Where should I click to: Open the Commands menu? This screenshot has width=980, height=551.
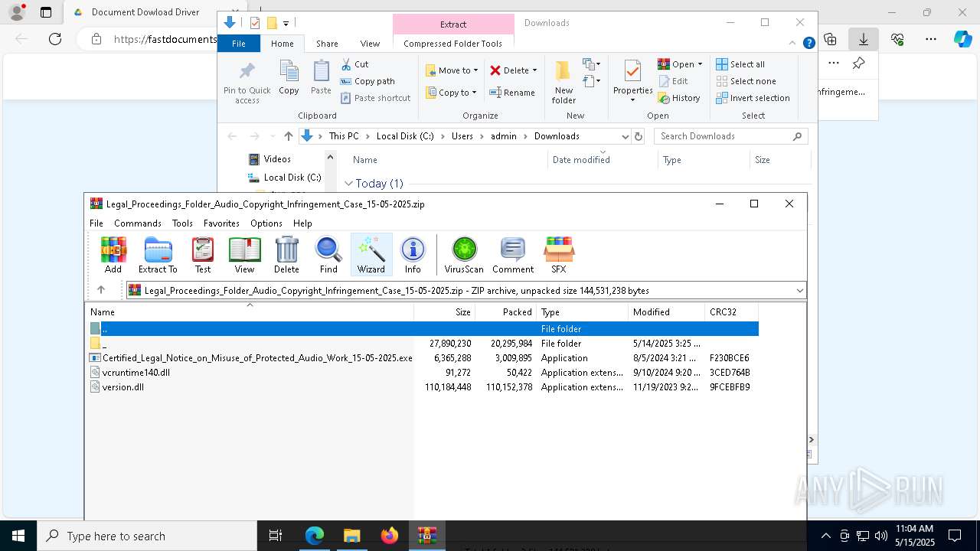tap(138, 223)
